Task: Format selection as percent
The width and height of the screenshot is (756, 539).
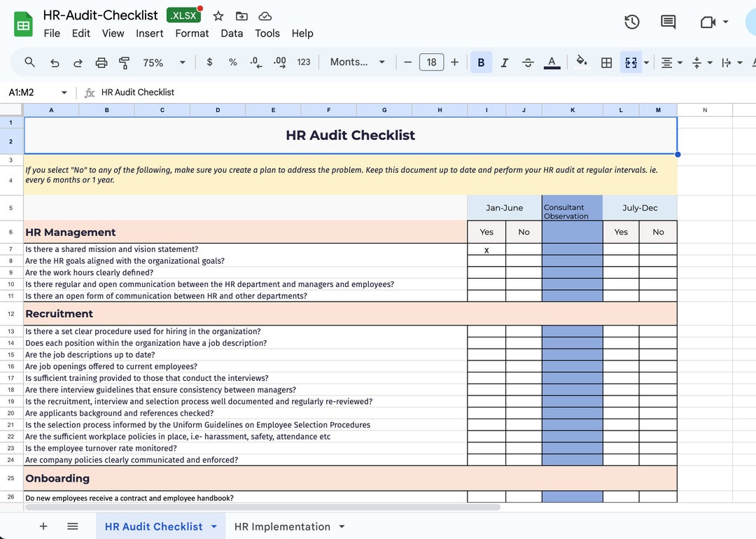Action: [232, 62]
